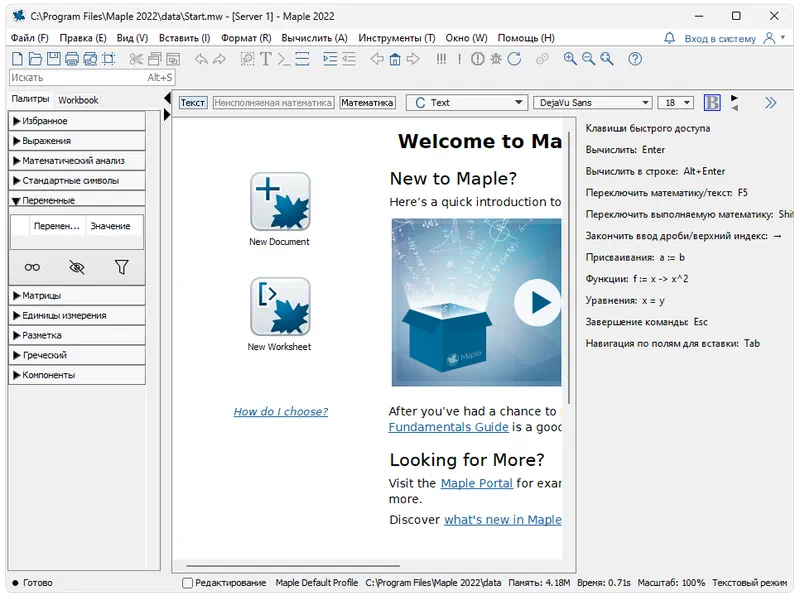The height and width of the screenshot is (600, 800).
Task: Open the Вычислить menu
Action: (x=314, y=38)
